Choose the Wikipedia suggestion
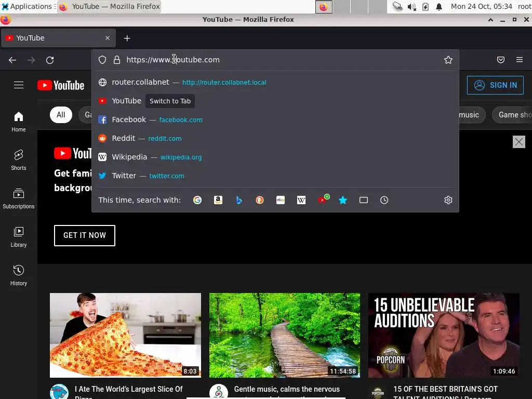 (x=275, y=157)
